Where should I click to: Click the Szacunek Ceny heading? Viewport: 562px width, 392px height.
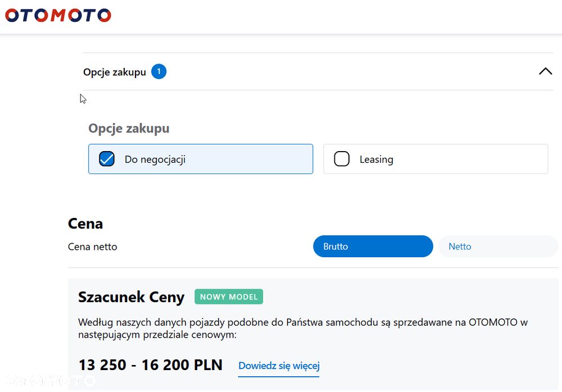(x=131, y=297)
